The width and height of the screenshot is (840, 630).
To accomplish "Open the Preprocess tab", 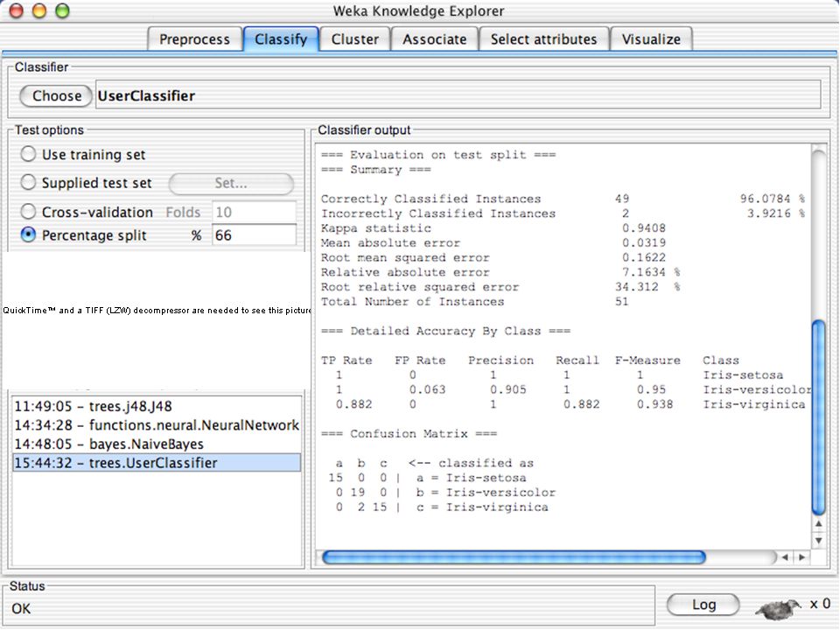I will point(194,39).
